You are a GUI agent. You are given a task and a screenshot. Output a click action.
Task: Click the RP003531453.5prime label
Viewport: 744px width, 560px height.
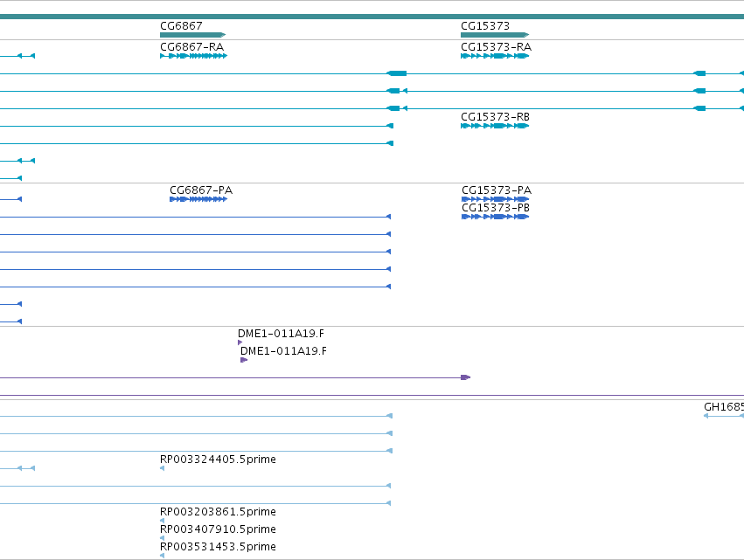[x=218, y=547]
